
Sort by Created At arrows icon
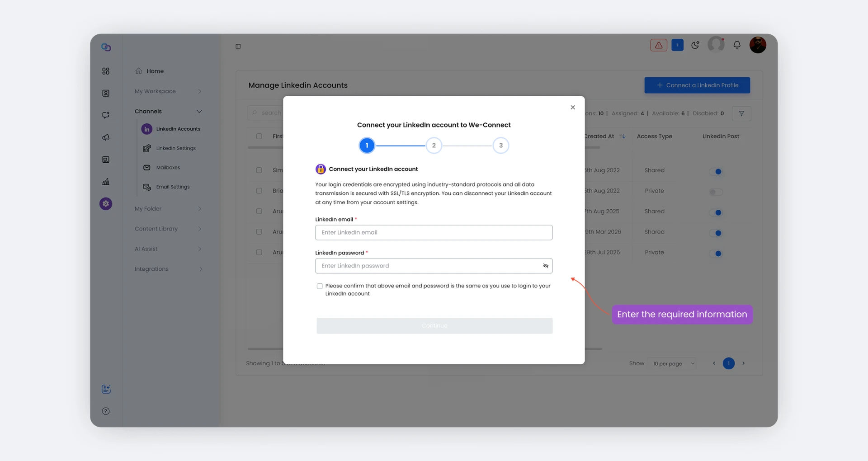click(x=623, y=136)
